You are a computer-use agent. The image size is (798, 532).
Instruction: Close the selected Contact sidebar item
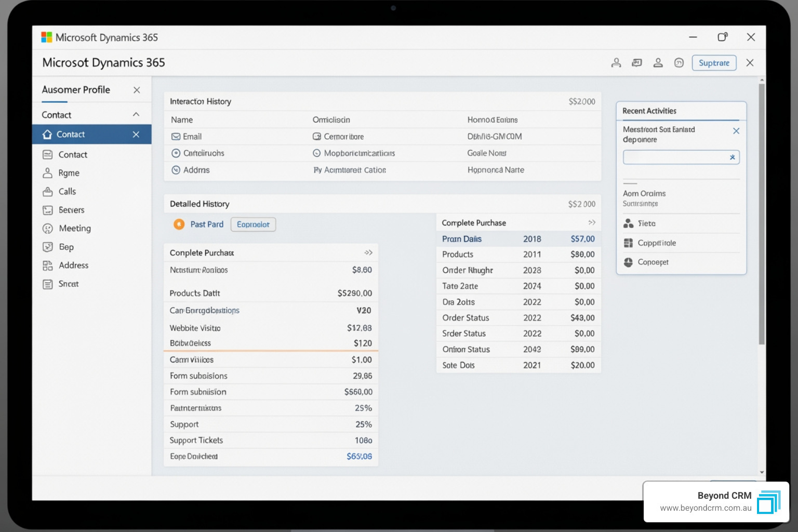[x=136, y=135]
